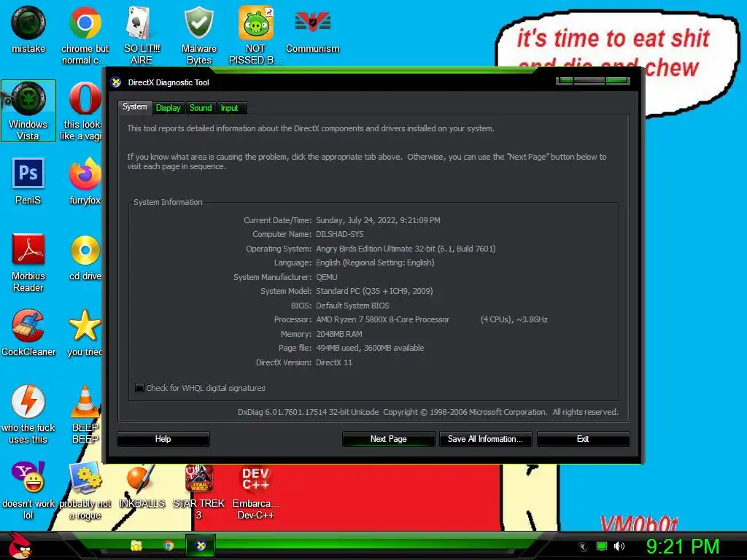
Task: Click the Default System BIOS value
Action: coord(352,306)
